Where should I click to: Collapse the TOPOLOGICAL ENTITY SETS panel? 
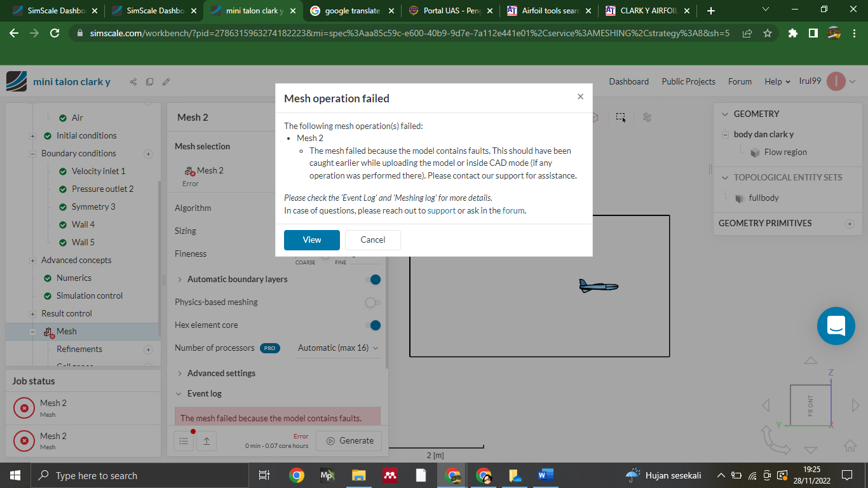725,178
